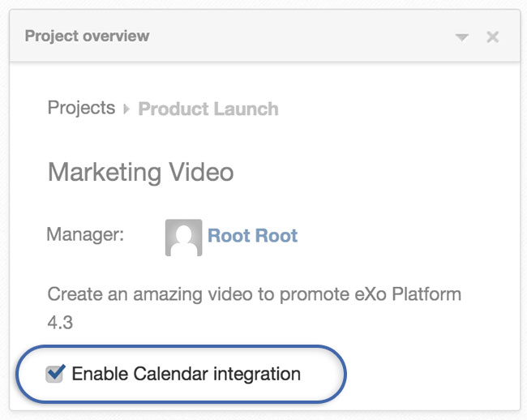Viewport: 527px width, 420px height.
Task: Uncheck Enable Calendar integration checkbox
Action: pos(55,373)
